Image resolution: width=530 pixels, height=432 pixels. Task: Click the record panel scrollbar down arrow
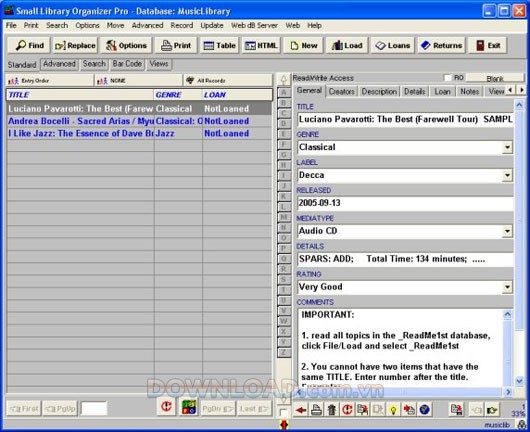tap(519, 380)
